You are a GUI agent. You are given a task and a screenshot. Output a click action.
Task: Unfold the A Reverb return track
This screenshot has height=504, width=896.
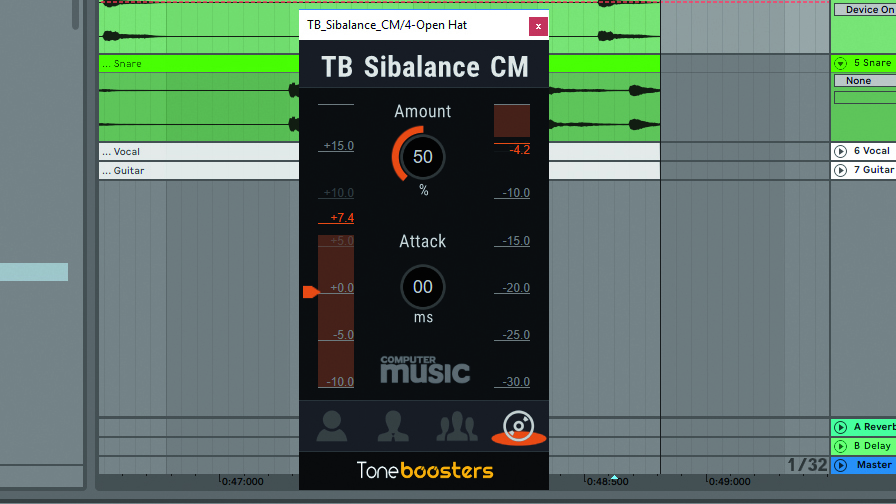(840, 427)
